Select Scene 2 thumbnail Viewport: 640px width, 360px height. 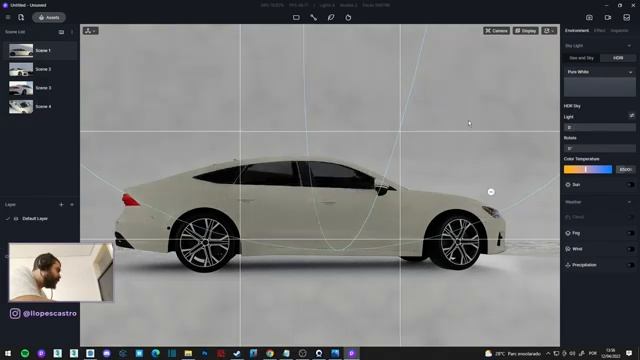point(21,69)
